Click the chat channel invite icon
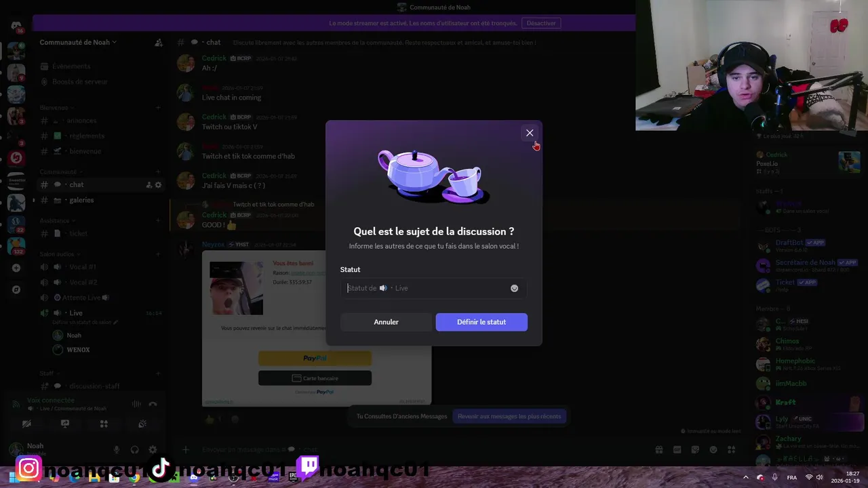 coord(149,185)
